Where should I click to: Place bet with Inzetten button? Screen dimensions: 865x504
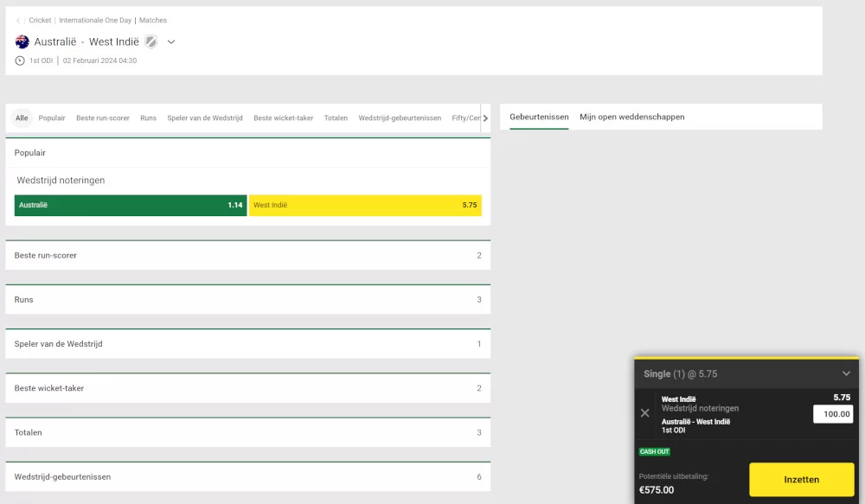tap(802, 480)
